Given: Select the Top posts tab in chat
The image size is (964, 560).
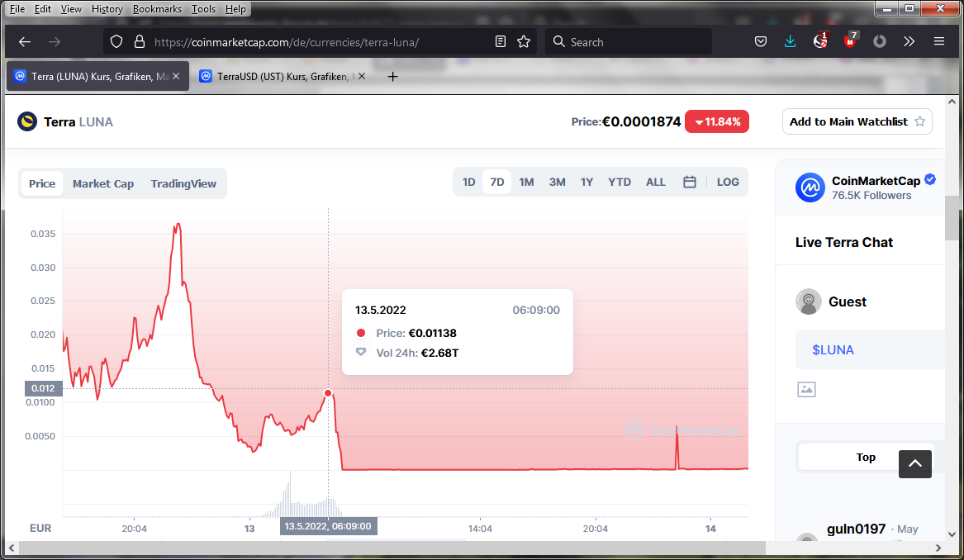Looking at the screenshot, I should pyautogui.click(x=865, y=457).
